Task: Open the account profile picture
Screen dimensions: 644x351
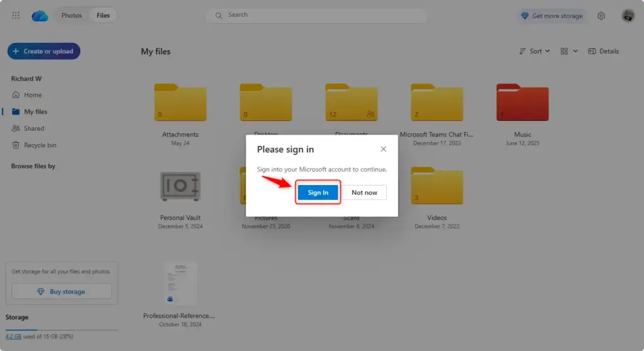Action: [x=628, y=16]
